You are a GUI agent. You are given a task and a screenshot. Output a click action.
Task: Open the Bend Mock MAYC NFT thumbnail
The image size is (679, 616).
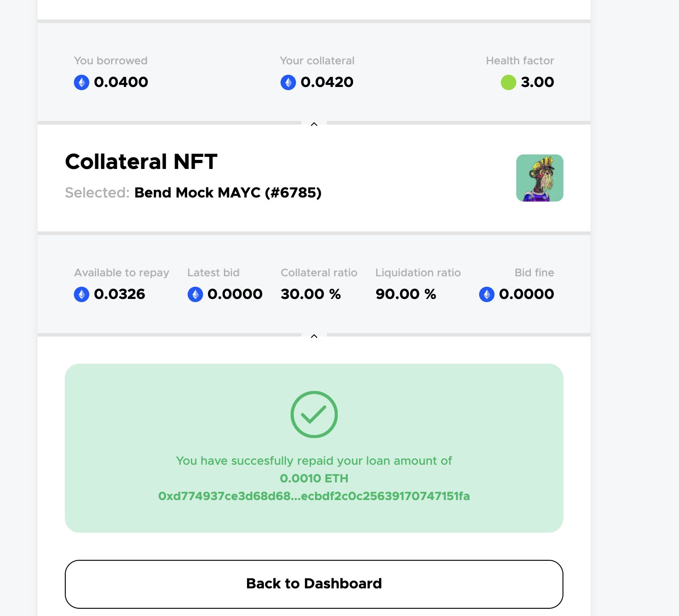pyautogui.click(x=539, y=178)
